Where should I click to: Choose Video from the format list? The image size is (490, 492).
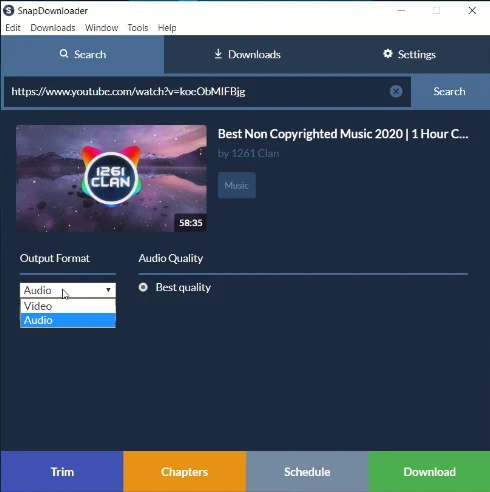68,306
